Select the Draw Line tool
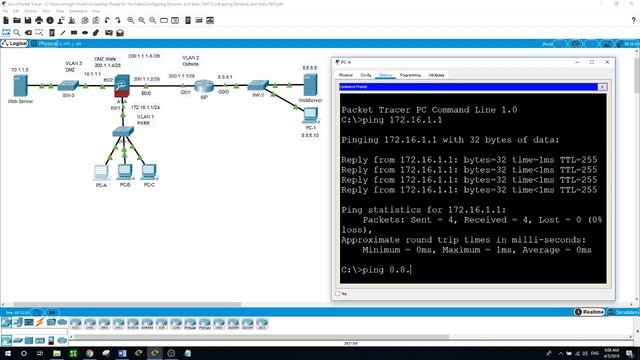The height and width of the screenshot is (360, 640). click(63, 32)
